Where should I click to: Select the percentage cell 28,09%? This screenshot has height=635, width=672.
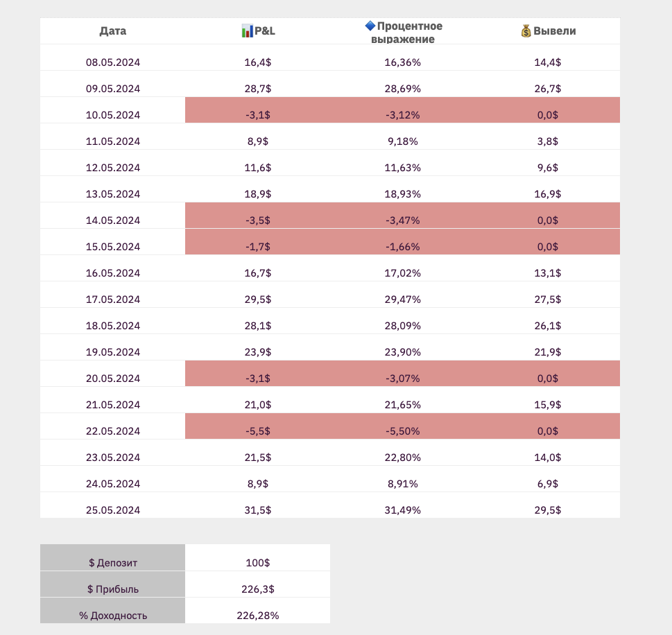click(x=403, y=326)
